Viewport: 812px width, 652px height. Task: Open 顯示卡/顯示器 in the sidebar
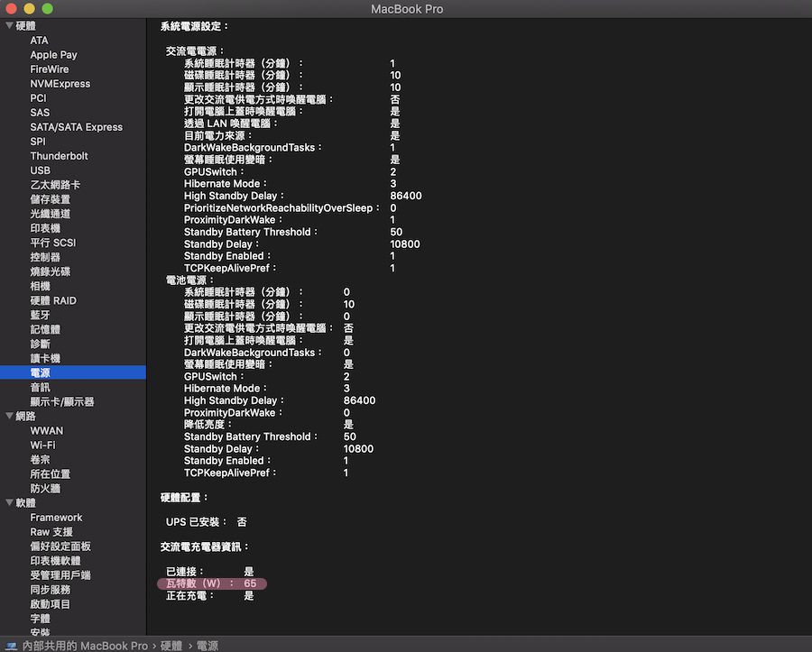[62, 402]
